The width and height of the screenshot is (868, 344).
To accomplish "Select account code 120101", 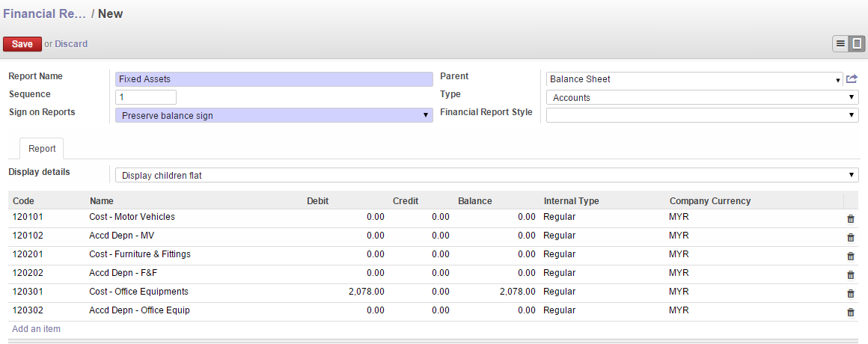I will 28,217.
